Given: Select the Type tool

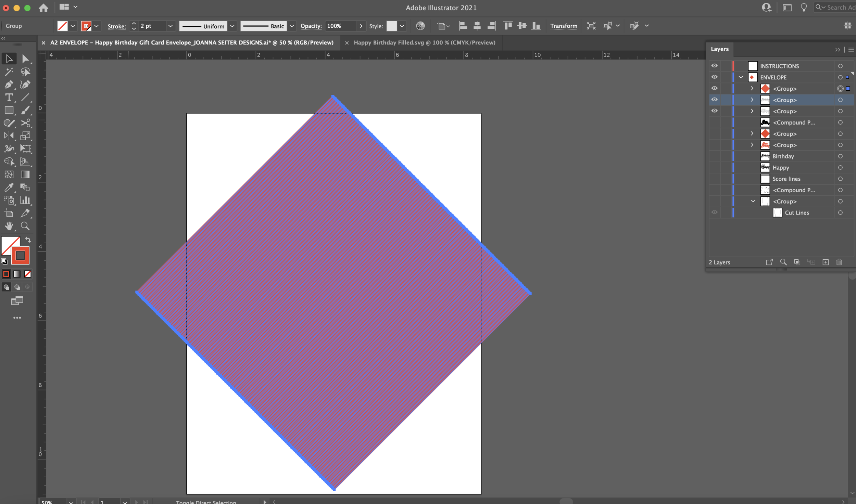Looking at the screenshot, I should [9, 98].
